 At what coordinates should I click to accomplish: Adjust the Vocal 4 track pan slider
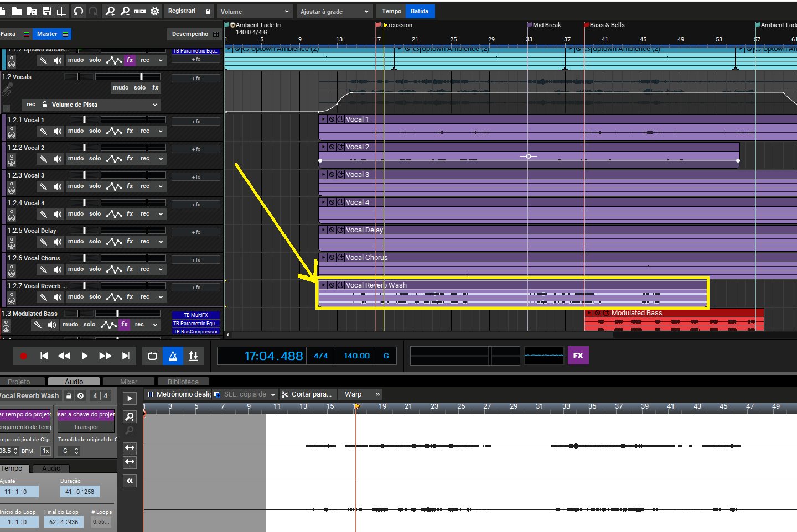tap(84, 202)
